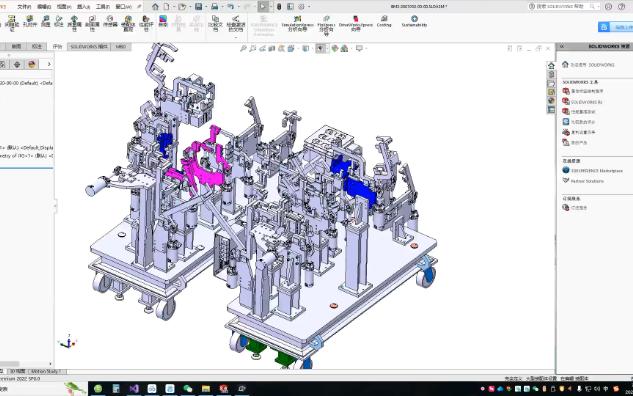Click Zoom to Fit in view toolbar
Image resolution: width=633 pixels, height=396 pixels.
[243, 48]
